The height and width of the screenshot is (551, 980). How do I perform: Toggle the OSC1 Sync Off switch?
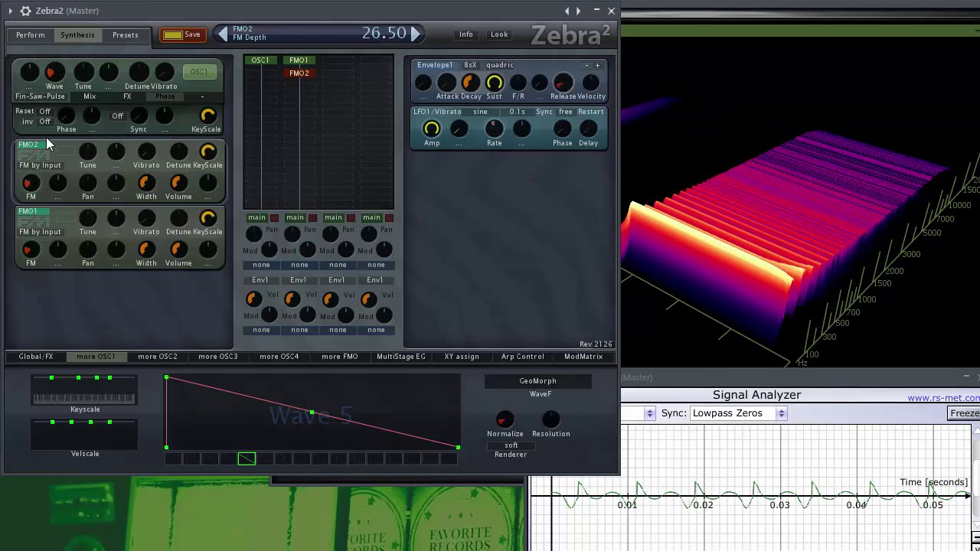(x=117, y=116)
